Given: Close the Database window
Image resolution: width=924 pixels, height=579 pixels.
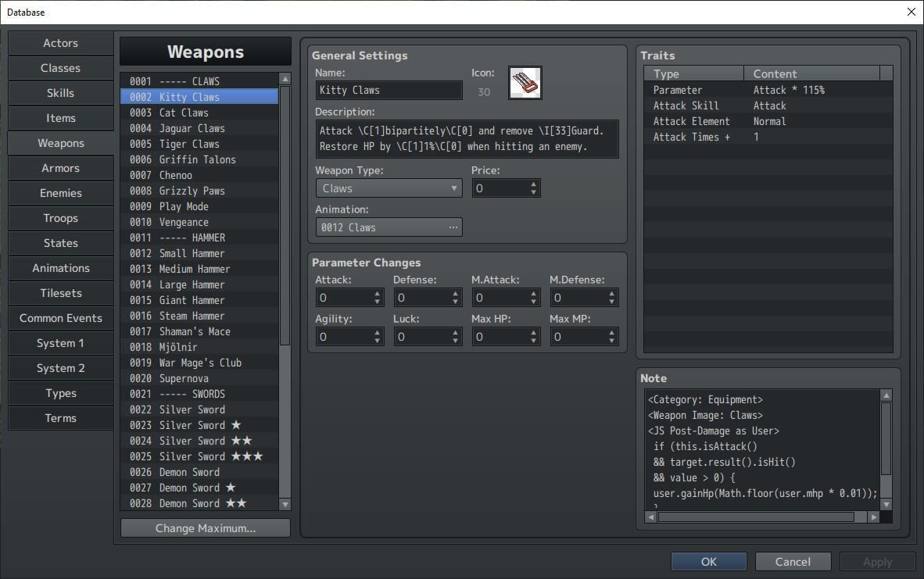Looking at the screenshot, I should click(x=911, y=12).
